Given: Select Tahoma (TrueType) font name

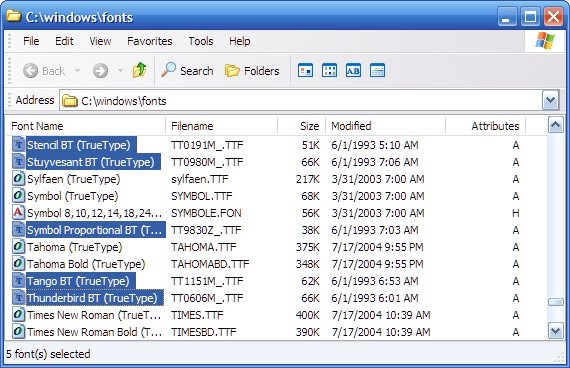Looking at the screenshot, I should (x=75, y=247).
